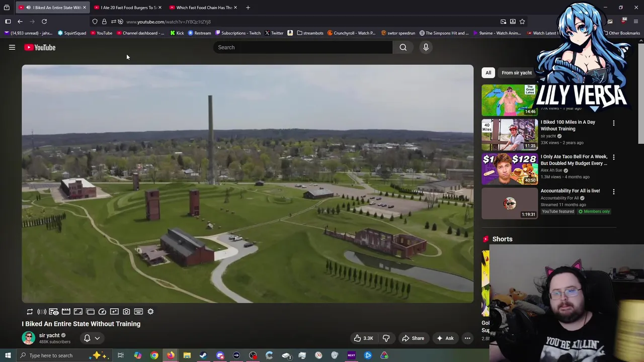This screenshot has width=644, height=362.
Task: Open Steam from the taskbar
Action: tap(203, 355)
